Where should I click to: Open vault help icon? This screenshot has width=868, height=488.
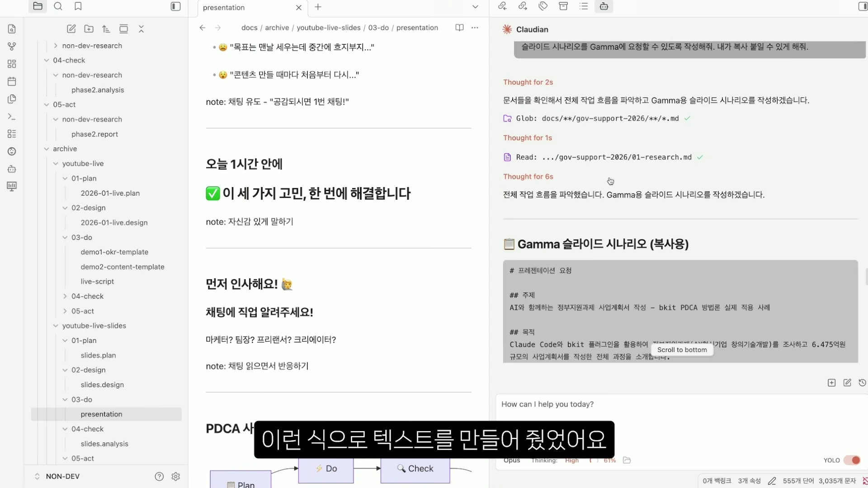tap(159, 476)
